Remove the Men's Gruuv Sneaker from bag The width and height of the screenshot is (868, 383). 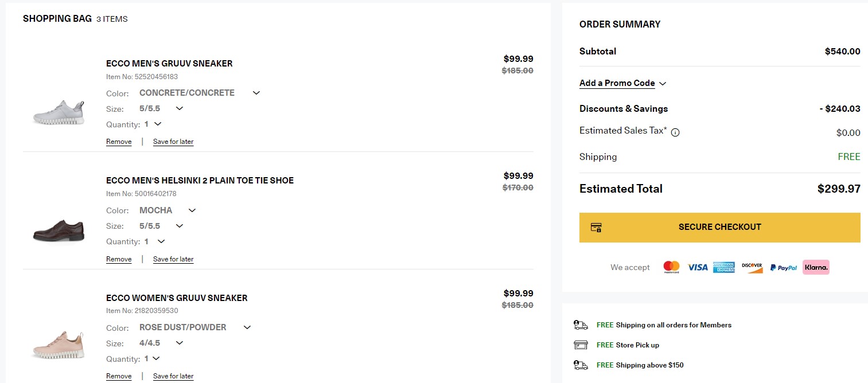119,142
